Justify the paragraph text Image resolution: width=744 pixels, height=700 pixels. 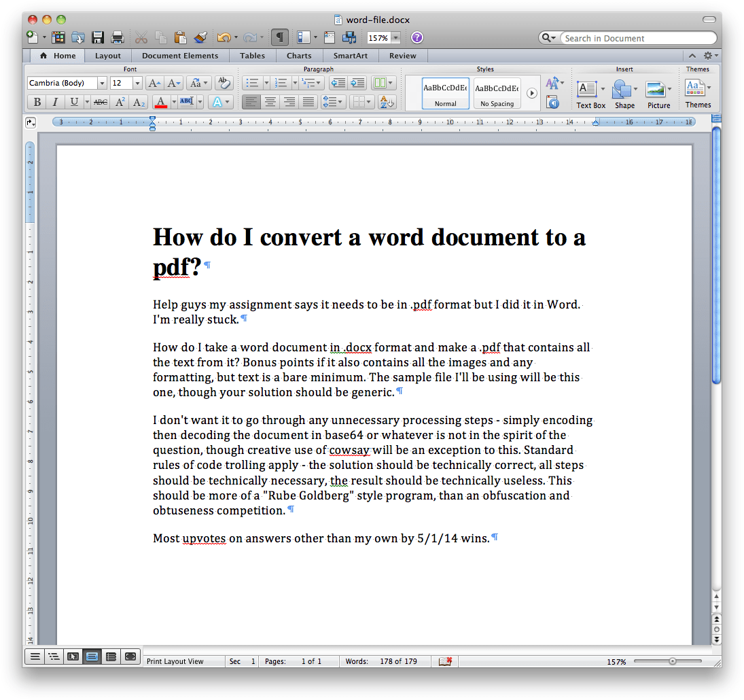pos(308,101)
